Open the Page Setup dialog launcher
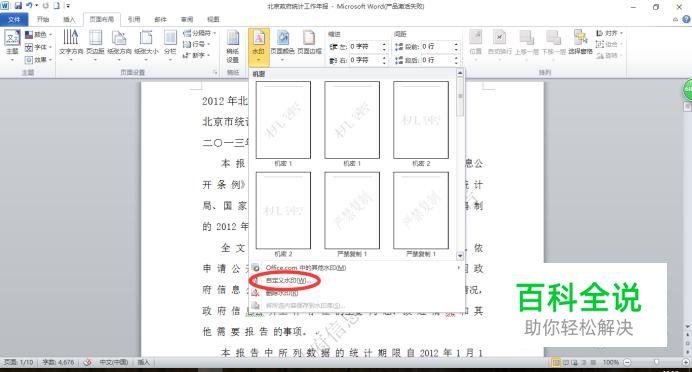 coord(215,72)
